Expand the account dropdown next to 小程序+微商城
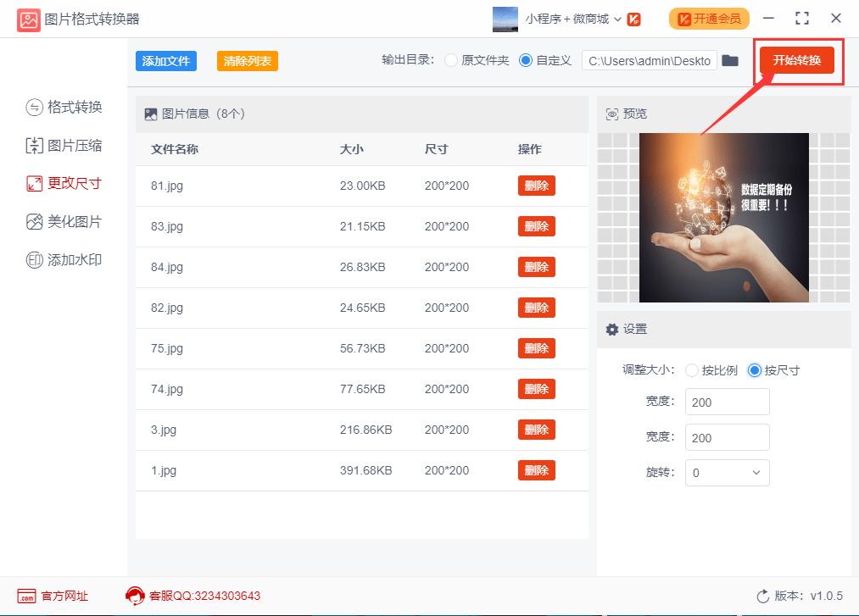Screen dimensions: 859x616 coord(617,18)
